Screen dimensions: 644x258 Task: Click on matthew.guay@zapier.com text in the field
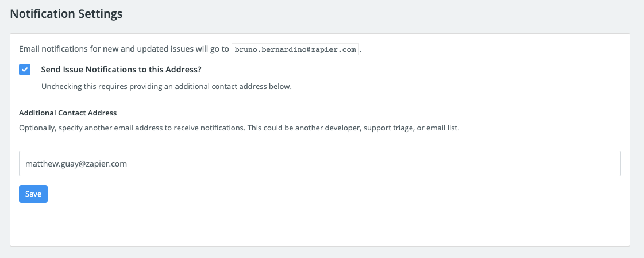click(x=76, y=164)
